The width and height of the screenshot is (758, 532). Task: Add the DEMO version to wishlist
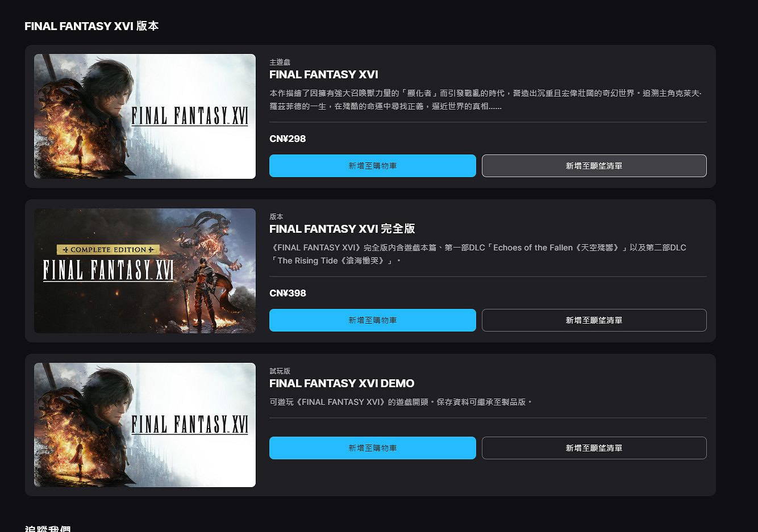[594, 447]
